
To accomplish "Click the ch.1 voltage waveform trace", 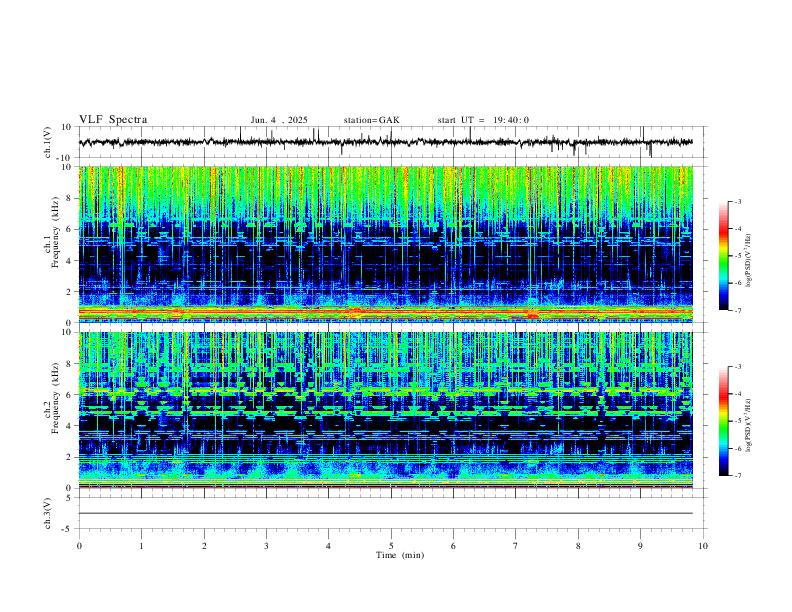I will click(386, 142).
